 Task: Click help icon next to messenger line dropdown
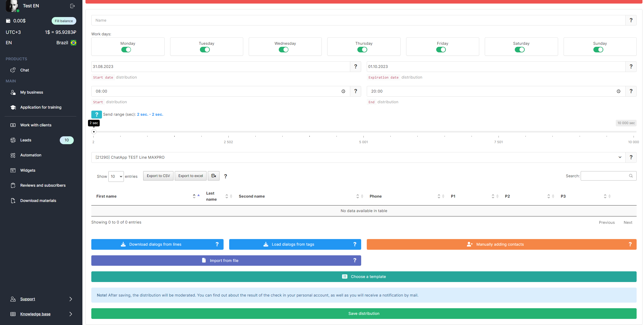[x=631, y=157]
